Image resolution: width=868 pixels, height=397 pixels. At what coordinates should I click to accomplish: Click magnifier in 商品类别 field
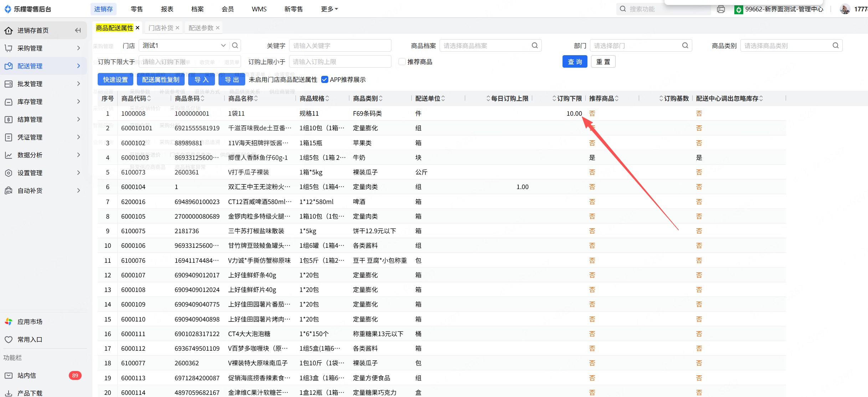pos(835,46)
